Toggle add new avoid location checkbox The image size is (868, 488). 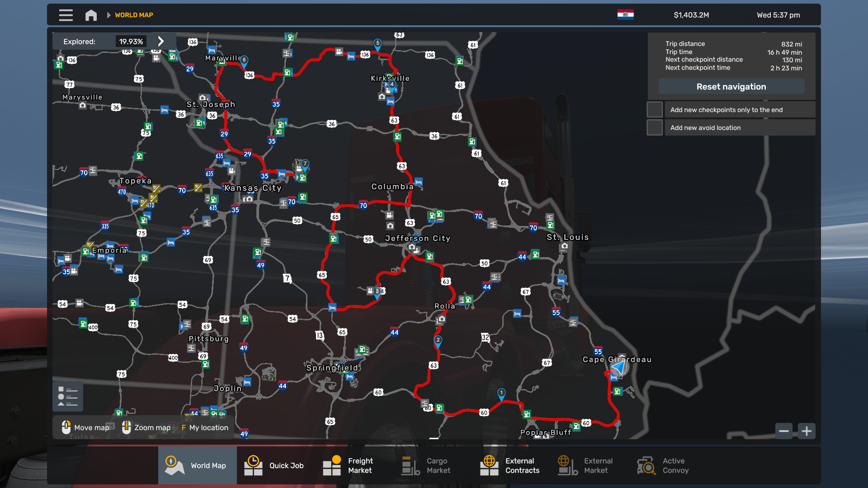[x=655, y=128]
